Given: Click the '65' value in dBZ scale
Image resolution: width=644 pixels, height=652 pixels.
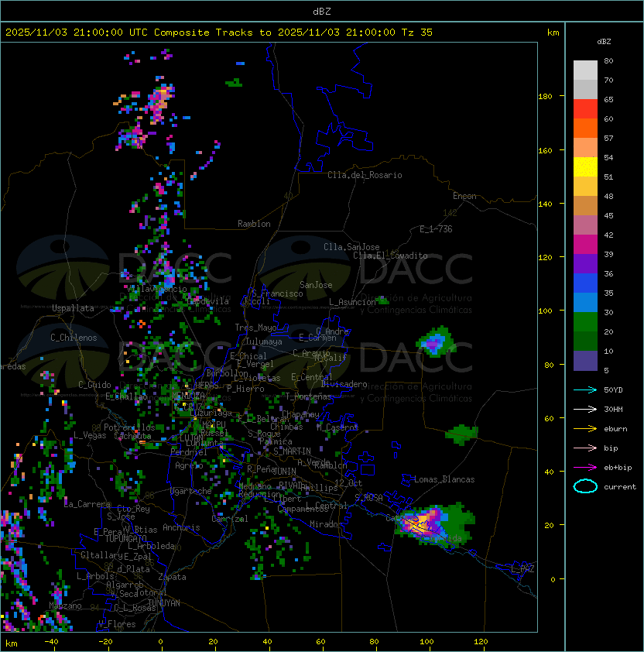Looking at the screenshot, I should tap(608, 99).
